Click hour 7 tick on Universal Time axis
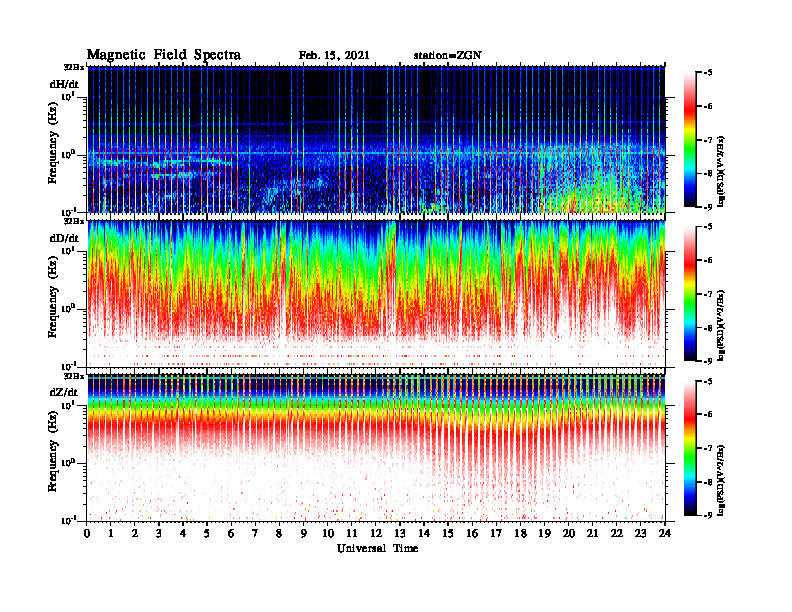 point(255,533)
